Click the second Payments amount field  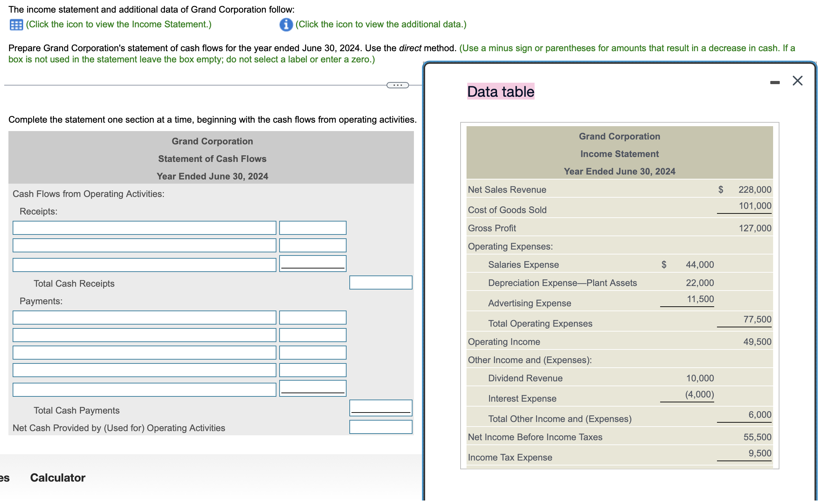pyautogui.click(x=313, y=335)
